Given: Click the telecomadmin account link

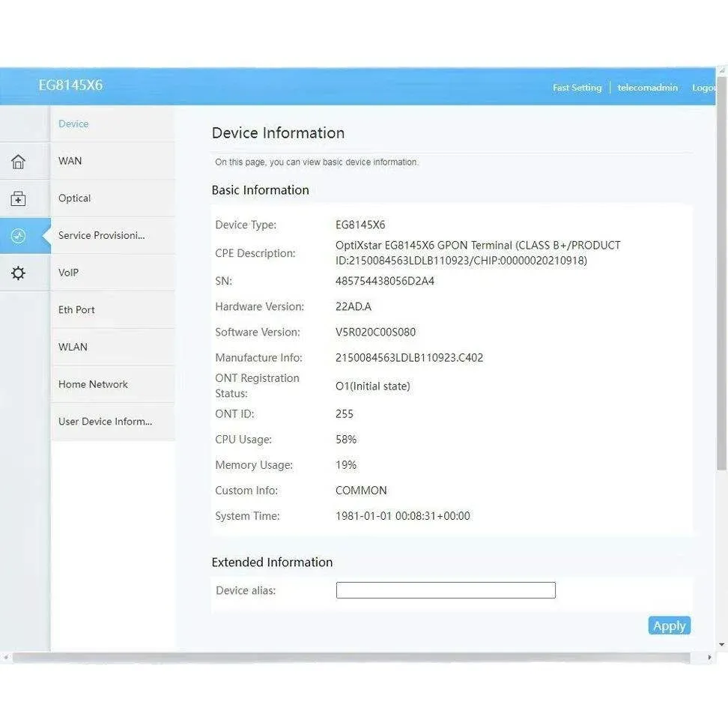Looking at the screenshot, I should [647, 88].
